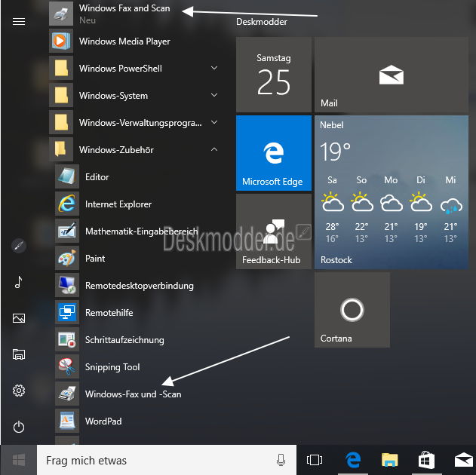Image resolution: width=476 pixels, height=475 pixels.
Task: Select 'Snipping Tool' label
Action: click(112, 367)
